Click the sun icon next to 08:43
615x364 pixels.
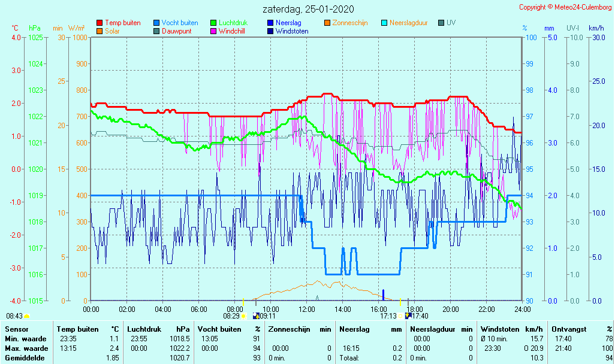27,316
